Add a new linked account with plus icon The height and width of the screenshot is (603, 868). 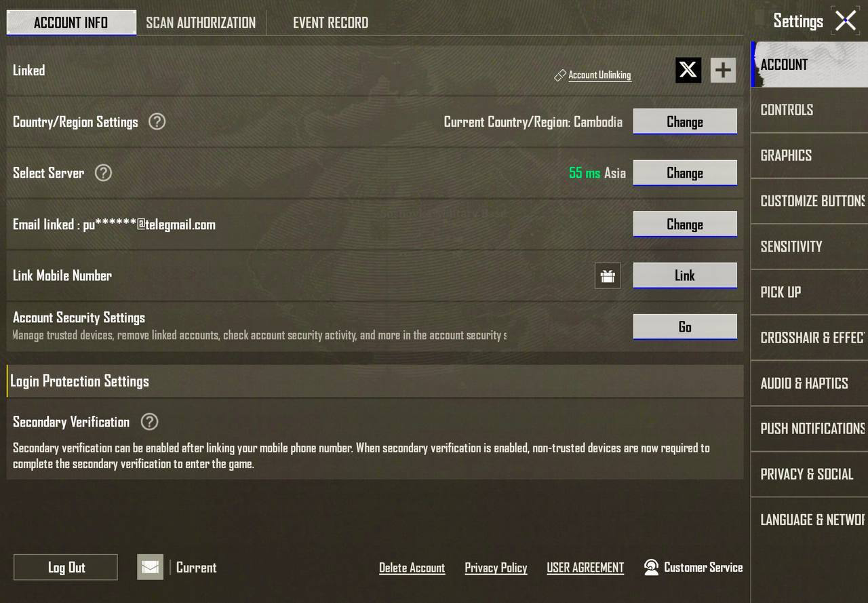click(x=723, y=70)
